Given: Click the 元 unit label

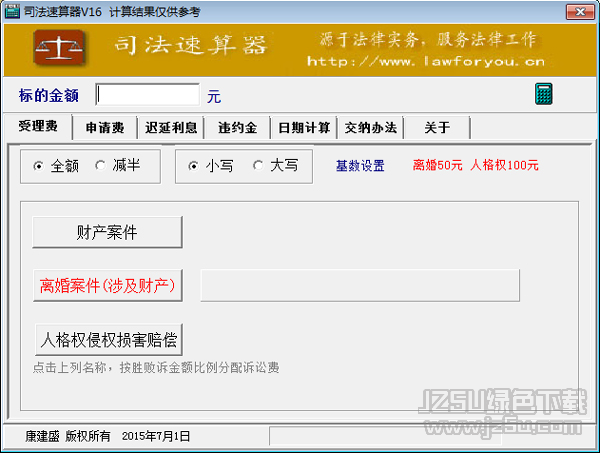Looking at the screenshot, I should tap(214, 96).
